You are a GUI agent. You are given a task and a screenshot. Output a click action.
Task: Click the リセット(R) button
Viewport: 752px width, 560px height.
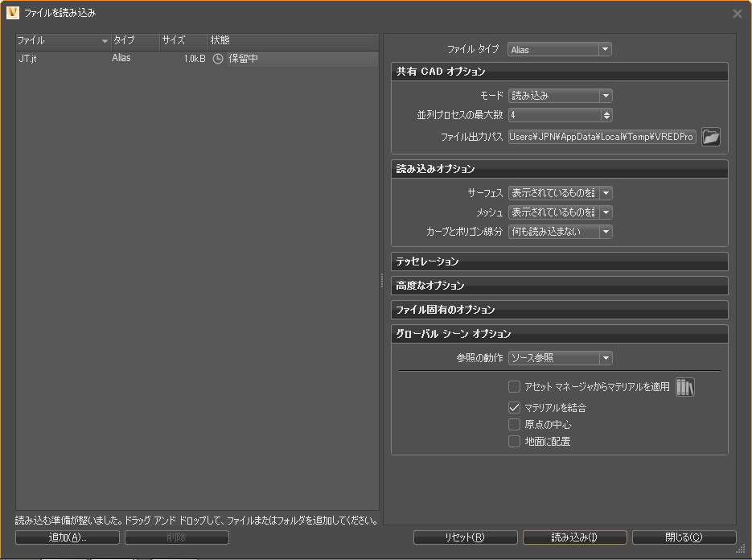[466, 537]
